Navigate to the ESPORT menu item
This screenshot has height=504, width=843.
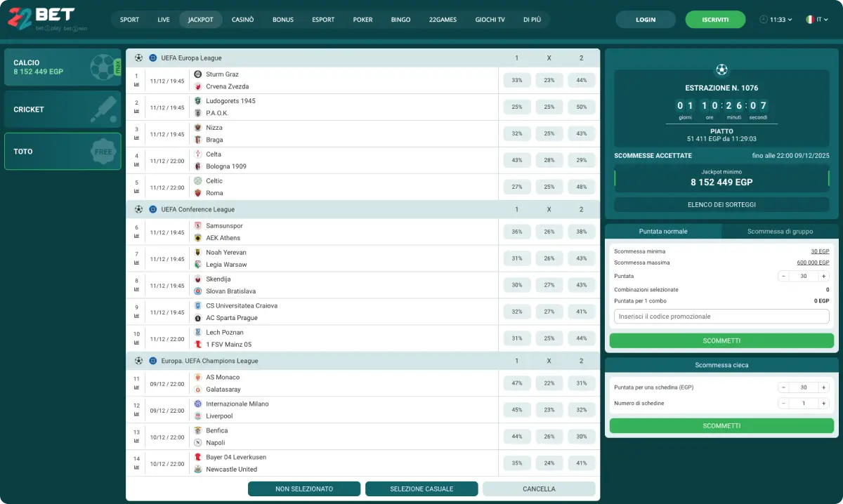pos(323,20)
